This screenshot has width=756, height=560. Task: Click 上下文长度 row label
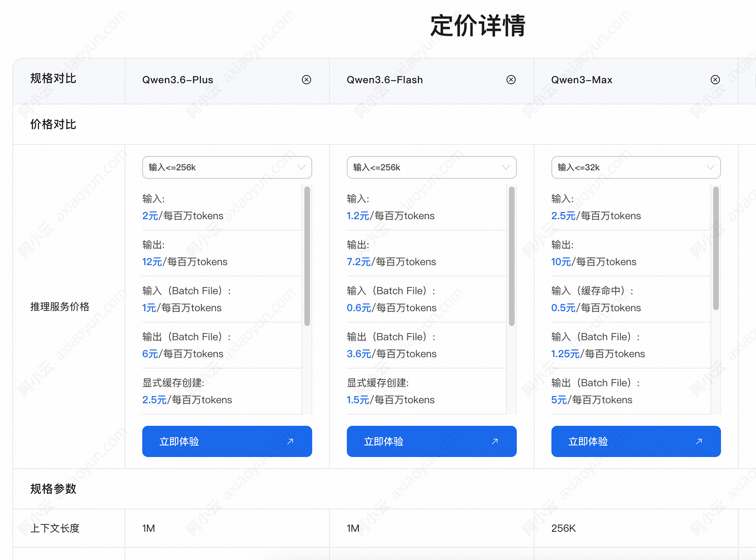point(55,528)
